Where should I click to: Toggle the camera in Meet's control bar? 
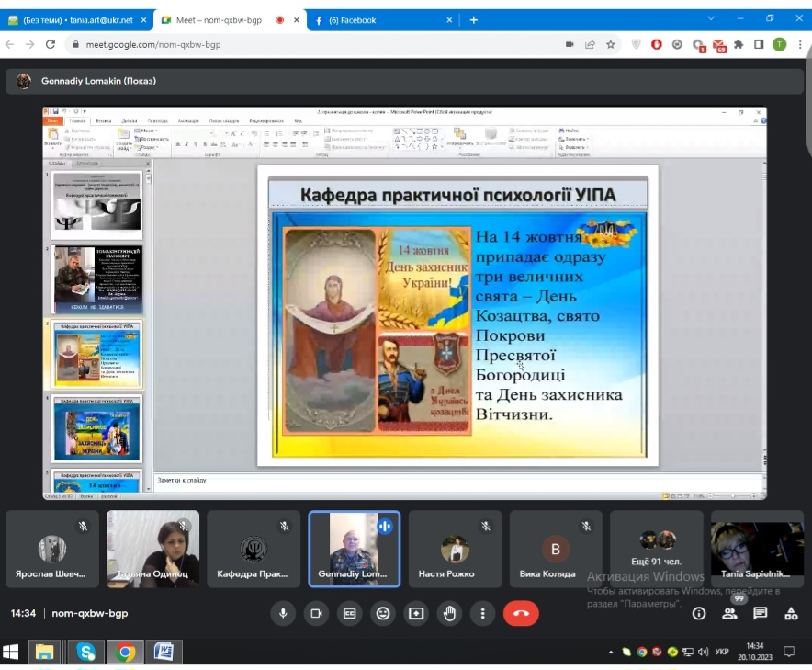tap(316, 614)
